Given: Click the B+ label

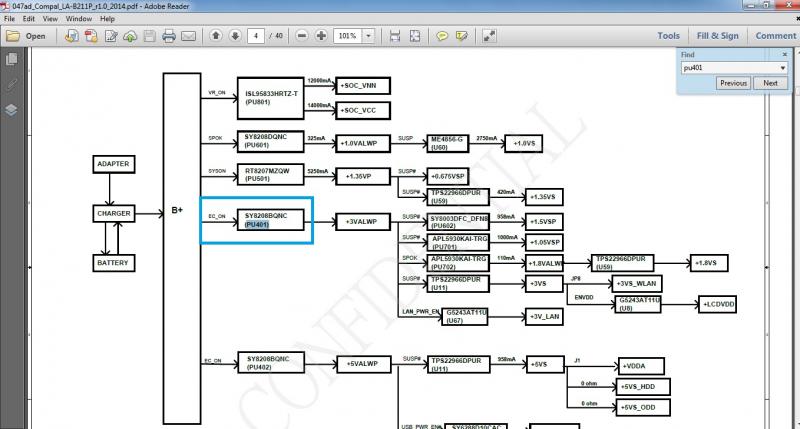Looking at the screenshot, I should click(x=177, y=210).
